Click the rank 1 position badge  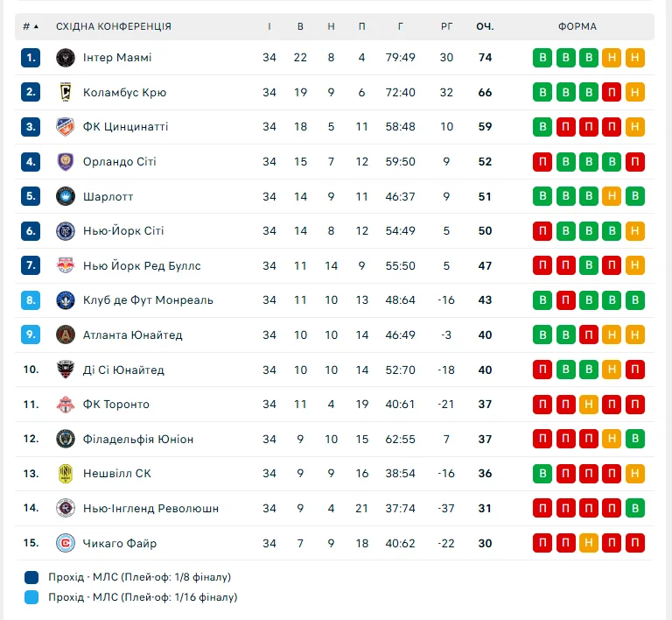(x=31, y=58)
